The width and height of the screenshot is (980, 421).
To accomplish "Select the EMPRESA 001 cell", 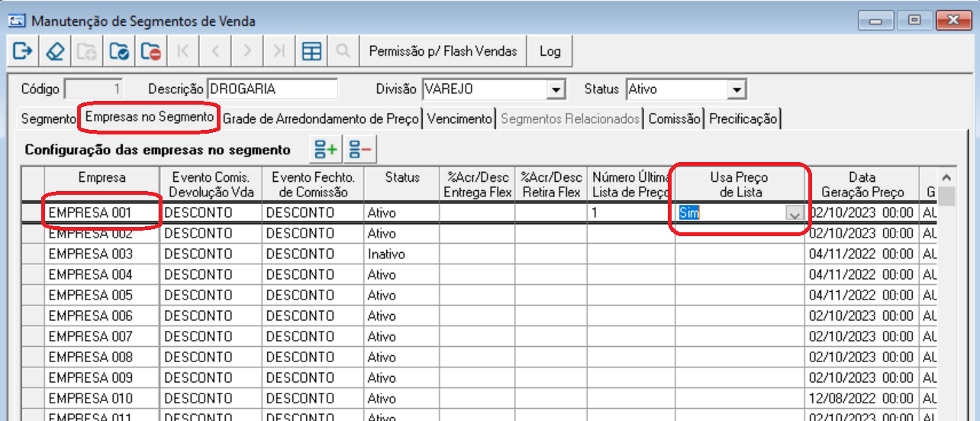I will (102, 212).
